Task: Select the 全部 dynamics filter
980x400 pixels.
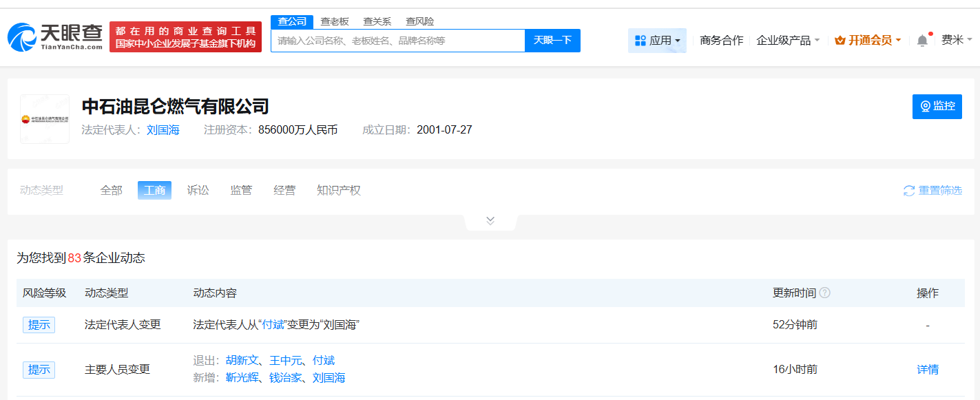Action: point(112,191)
